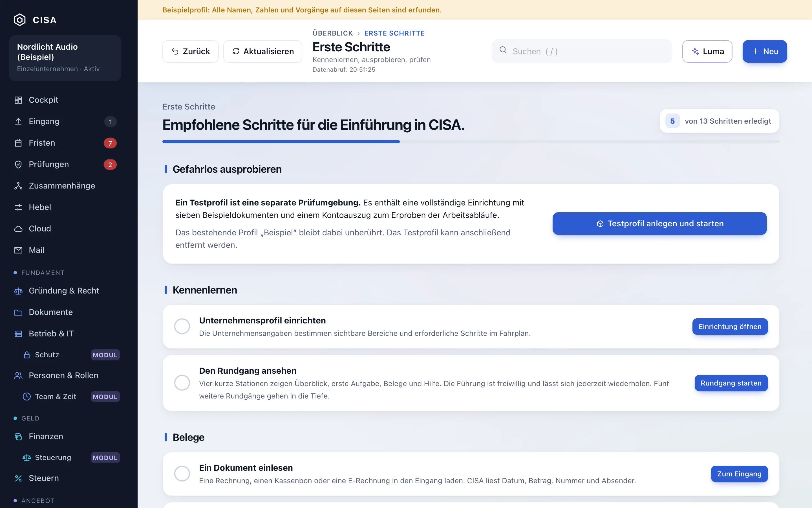Click the Zurück button
The height and width of the screenshot is (508, 812).
191,51
